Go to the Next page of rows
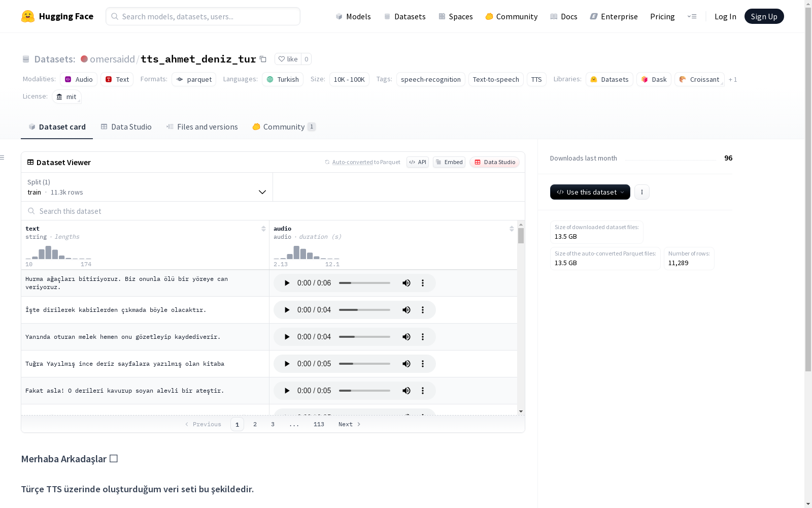 (x=349, y=424)
